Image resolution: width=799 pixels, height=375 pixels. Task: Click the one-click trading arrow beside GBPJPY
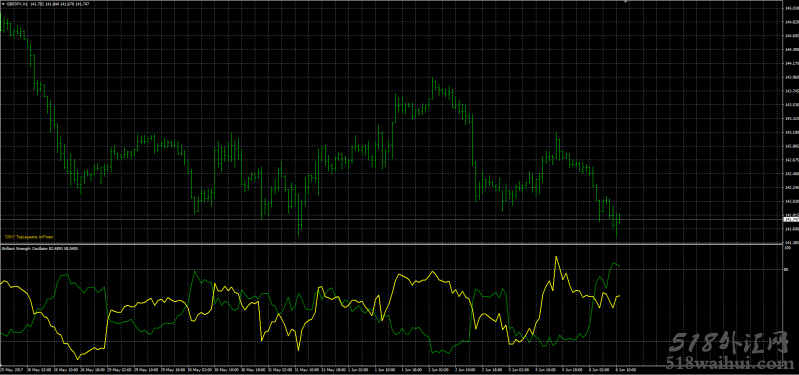(x=2, y=4)
